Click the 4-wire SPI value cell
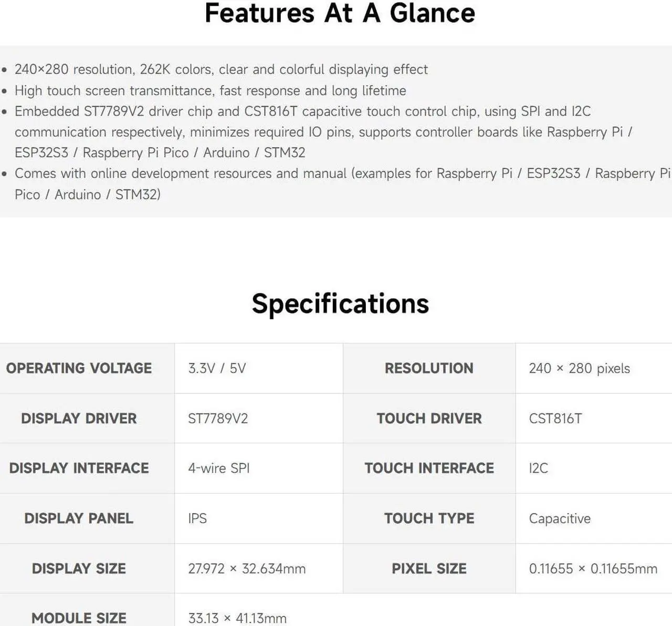The height and width of the screenshot is (626, 672). pyautogui.click(x=259, y=468)
